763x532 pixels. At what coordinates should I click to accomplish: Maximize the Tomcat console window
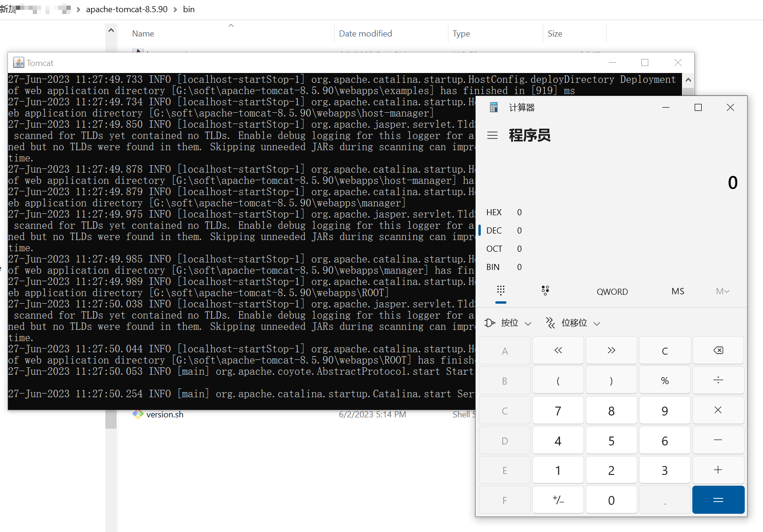pos(645,63)
